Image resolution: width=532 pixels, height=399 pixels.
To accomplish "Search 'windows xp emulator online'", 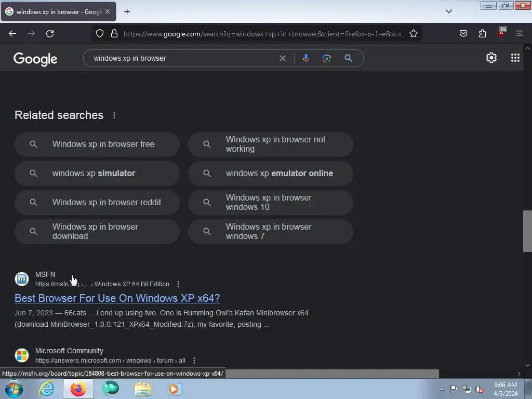I will (270, 174).
